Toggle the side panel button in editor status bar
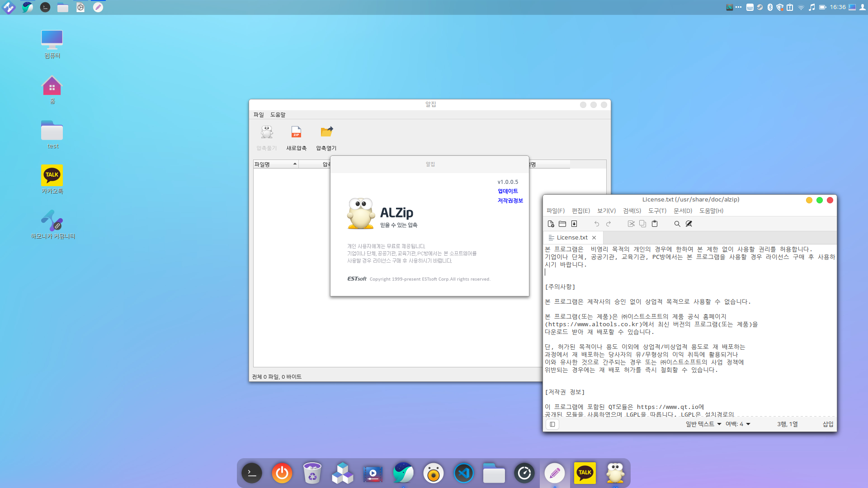 (x=552, y=424)
